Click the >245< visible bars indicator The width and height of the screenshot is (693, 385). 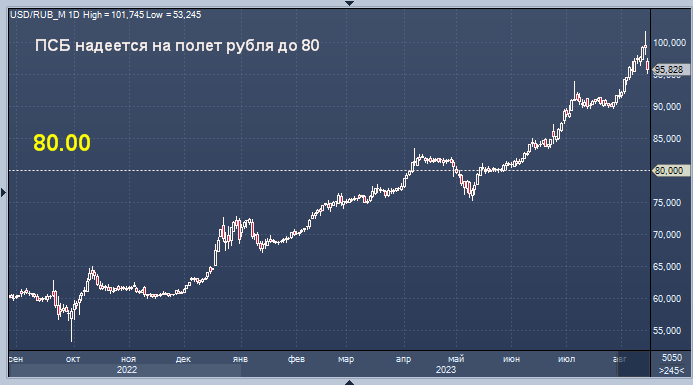[x=672, y=370]
